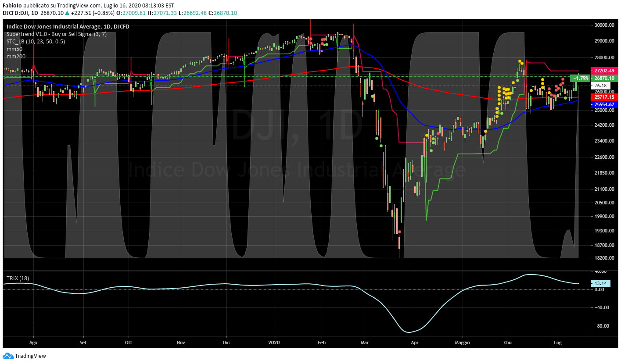Click the Feb month on time axis
Viewport: 621px width, 364px height.
(322, 342)
